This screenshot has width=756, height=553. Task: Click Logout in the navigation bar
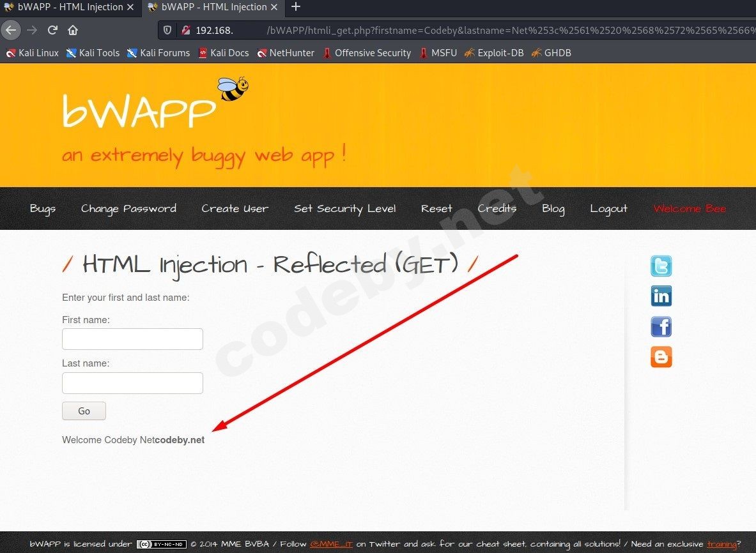click(x=608, y=209)
